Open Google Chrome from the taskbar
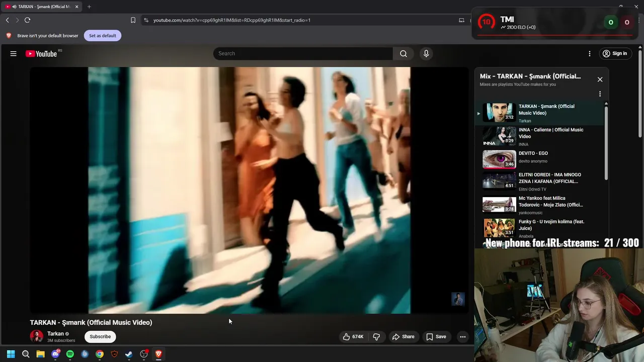This screenshot has height=362, width=644. (100, 354)
